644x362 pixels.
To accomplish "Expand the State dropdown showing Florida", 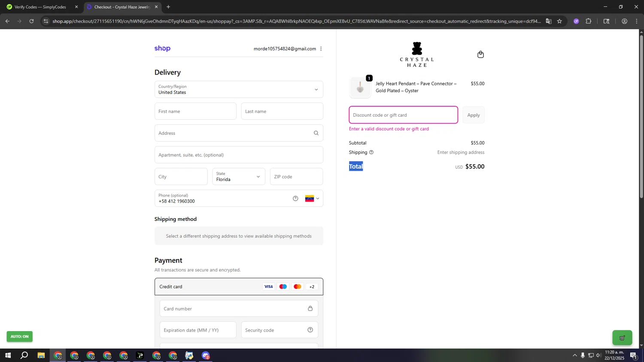I will pos(238,176).
